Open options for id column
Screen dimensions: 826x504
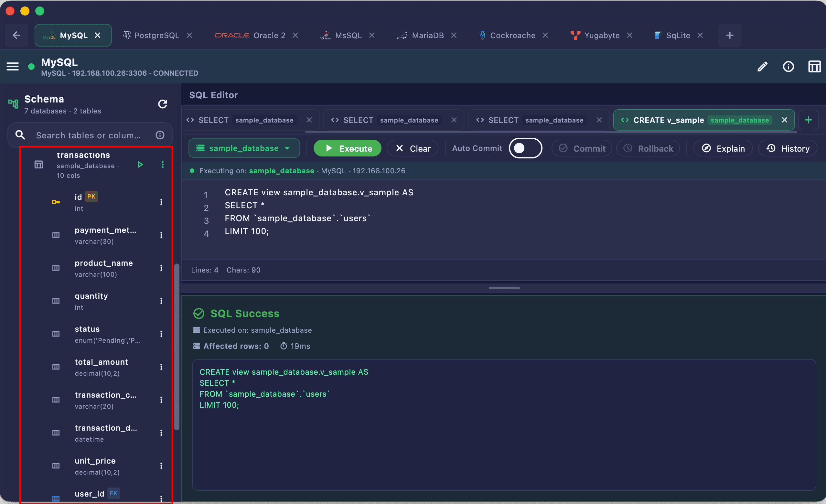161,202
